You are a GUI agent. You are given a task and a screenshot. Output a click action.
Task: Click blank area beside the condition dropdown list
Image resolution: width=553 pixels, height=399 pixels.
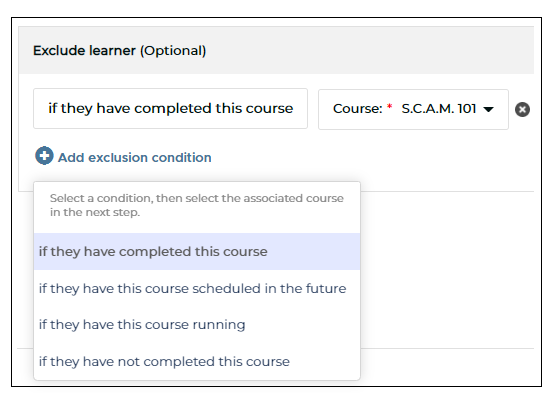[446, 270]
